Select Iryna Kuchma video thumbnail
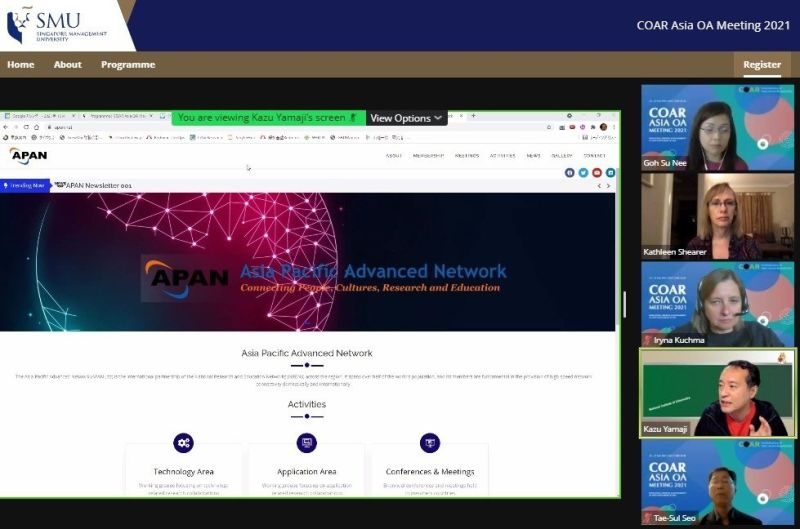This screenshot has height=529, width=800. pyautogui.click(x=717, y=305)
